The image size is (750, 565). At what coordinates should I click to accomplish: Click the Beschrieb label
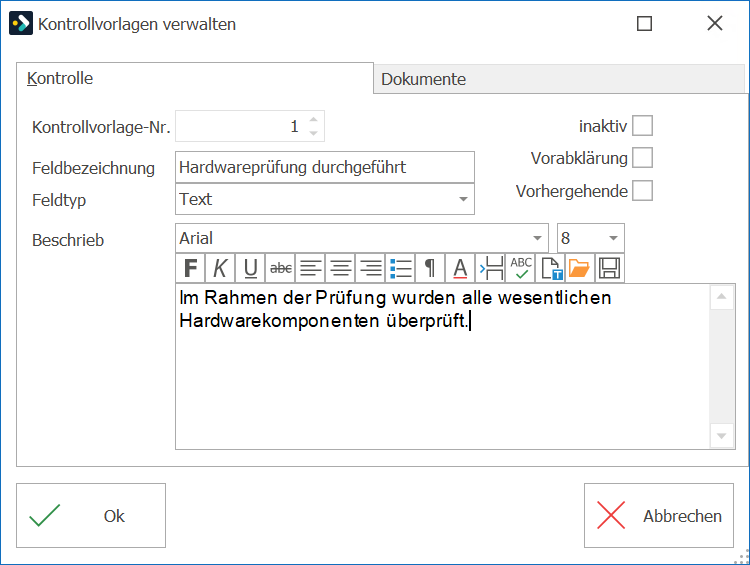pyautogui.click(x=68, y=240)
